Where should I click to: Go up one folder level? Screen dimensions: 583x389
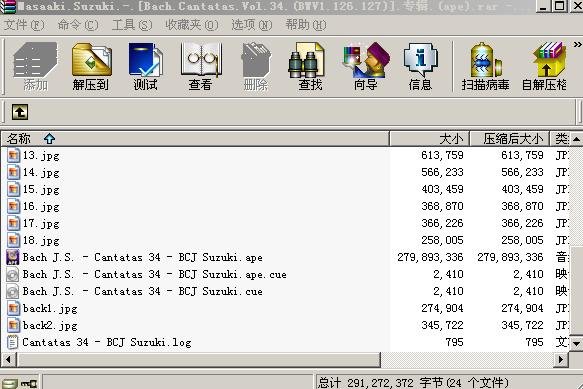click(20, 112)
